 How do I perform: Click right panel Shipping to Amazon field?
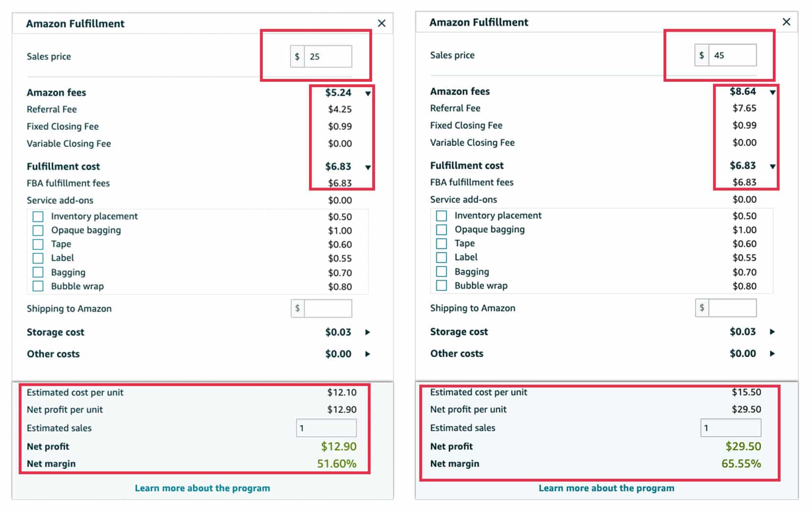(x=732, y=308)
